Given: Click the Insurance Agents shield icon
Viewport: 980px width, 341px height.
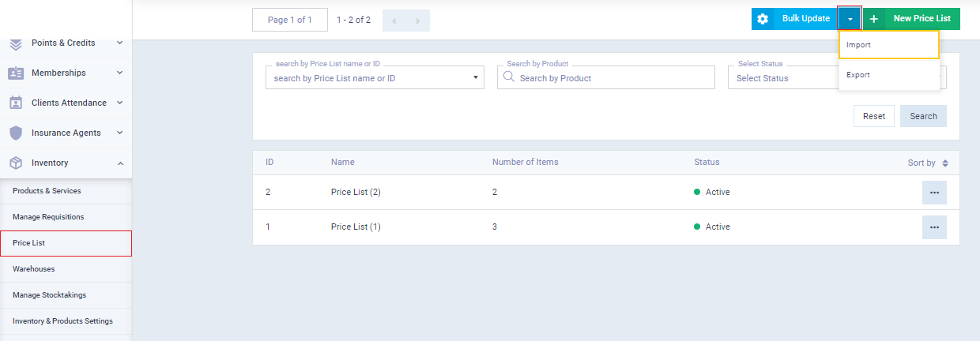Looking at the screenshot, I should 16,133.
